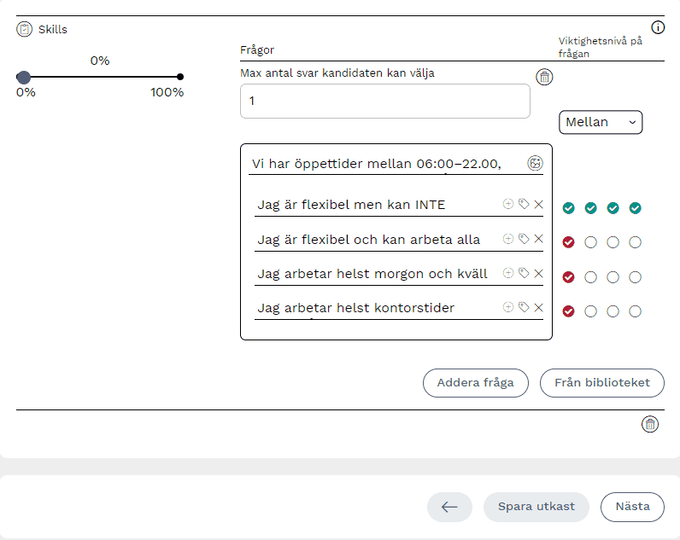680x540 pixels.
Task: Delete the question using the upper trash icon
Action: pos(543,77)
